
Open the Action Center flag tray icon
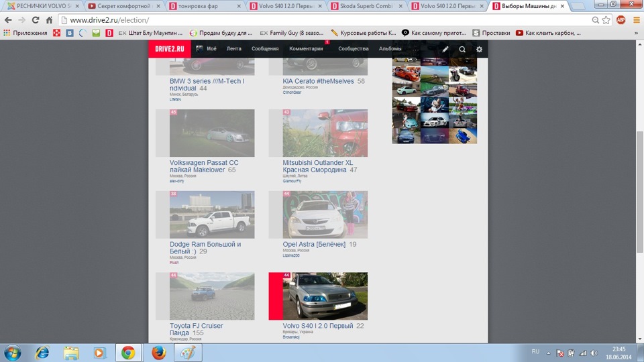[x=559, y=353]
